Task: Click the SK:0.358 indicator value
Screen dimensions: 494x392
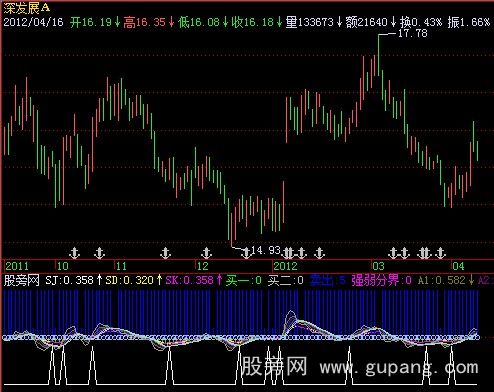Action: tap(194, 280)
